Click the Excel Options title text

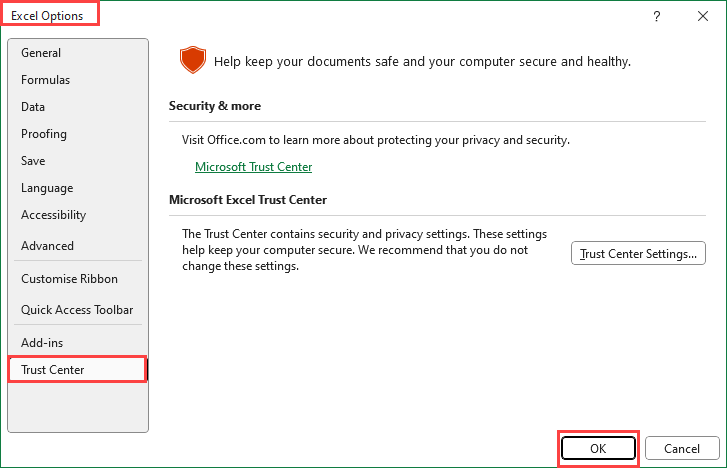[x=47, y=16]
